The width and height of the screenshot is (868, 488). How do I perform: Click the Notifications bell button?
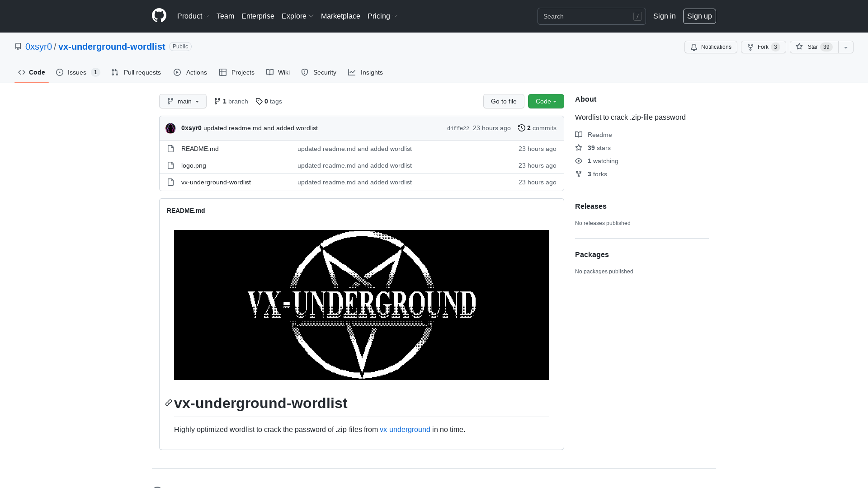click(711, 47)
